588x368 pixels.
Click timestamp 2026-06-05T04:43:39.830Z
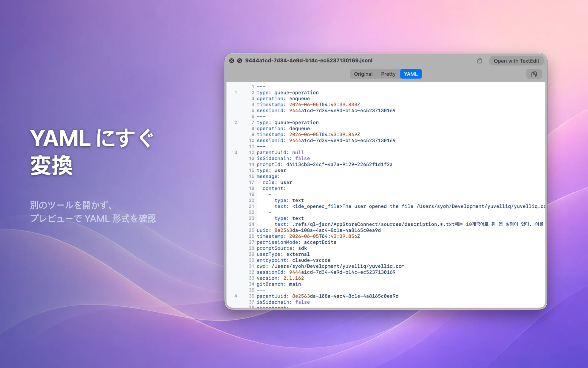324,105
